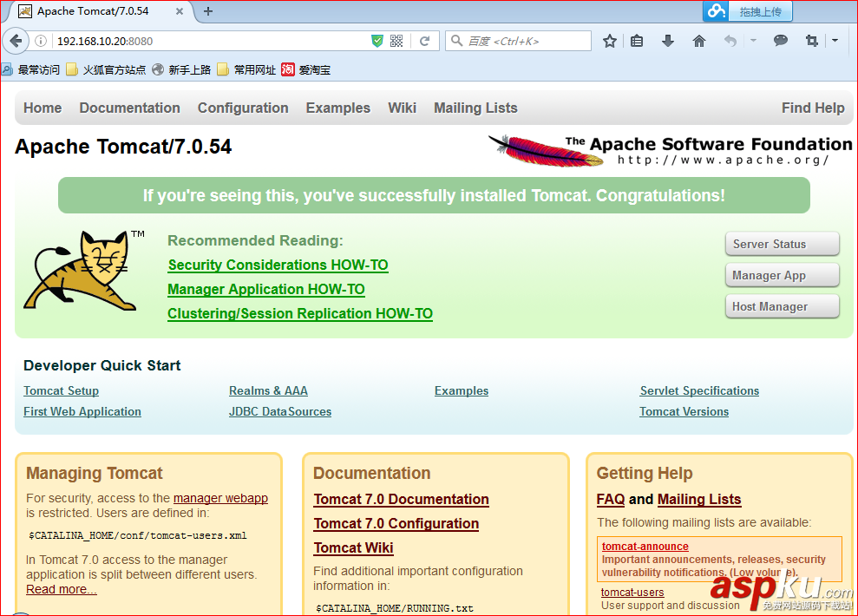858x616 pixels.
Task: Click the 拖拽上传 upload button
Action: (x=761, y=11)
